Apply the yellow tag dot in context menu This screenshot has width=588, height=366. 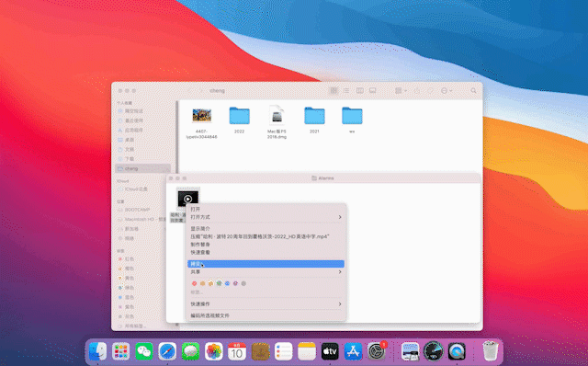pos(210,283)
